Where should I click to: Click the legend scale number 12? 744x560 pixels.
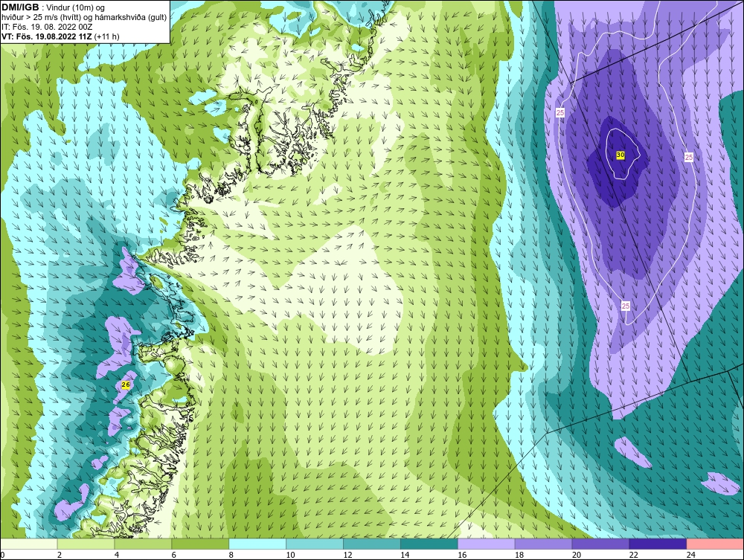click(347, 555)
